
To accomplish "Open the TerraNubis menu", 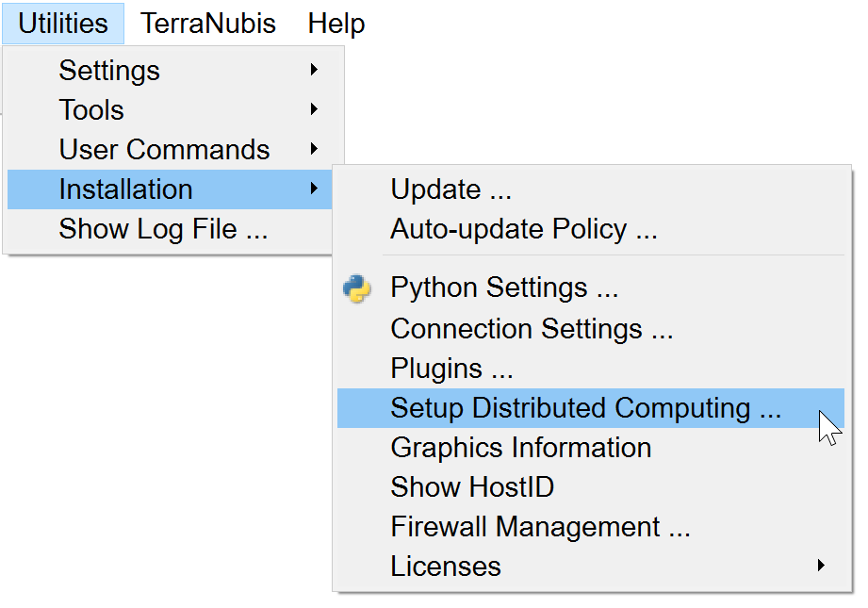I will point(208,24).
